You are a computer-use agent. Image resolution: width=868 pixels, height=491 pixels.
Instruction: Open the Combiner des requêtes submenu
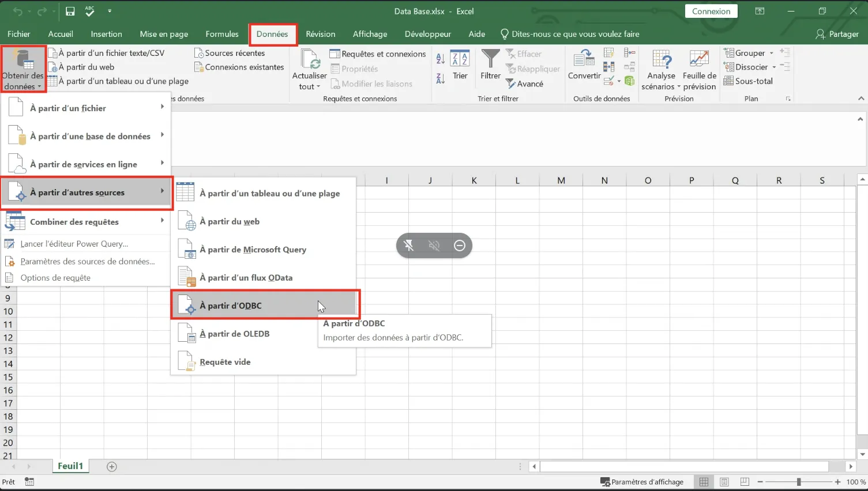tap(86, 222)
